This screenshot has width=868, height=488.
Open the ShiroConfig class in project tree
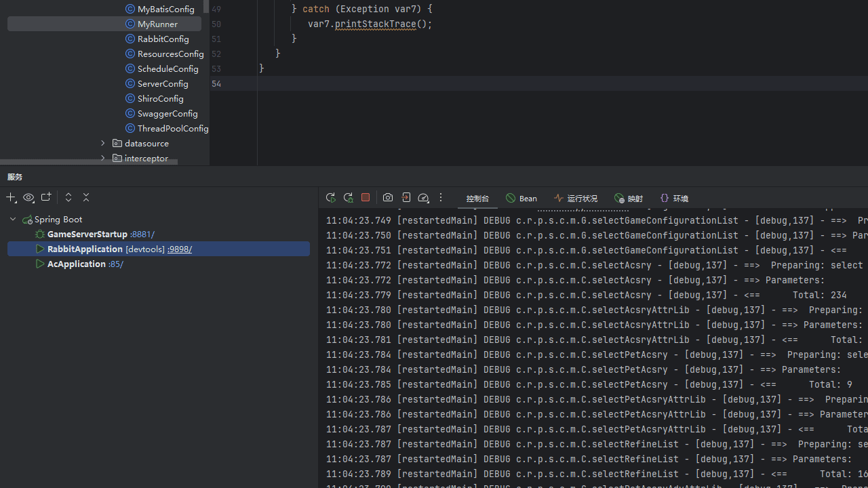pos(160,99)
